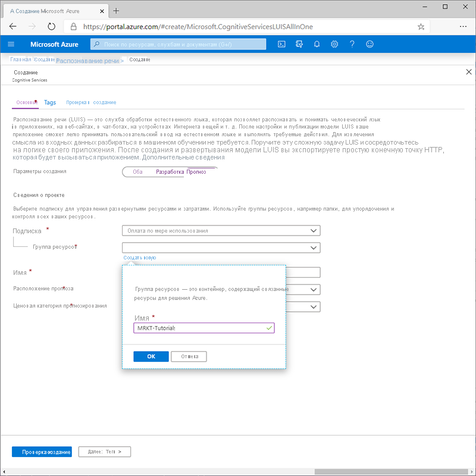The height and width of the screenshot is (476, 476).
Task: Open the portal settings gear
Action: pyautogui.click(x=334, y=44)
